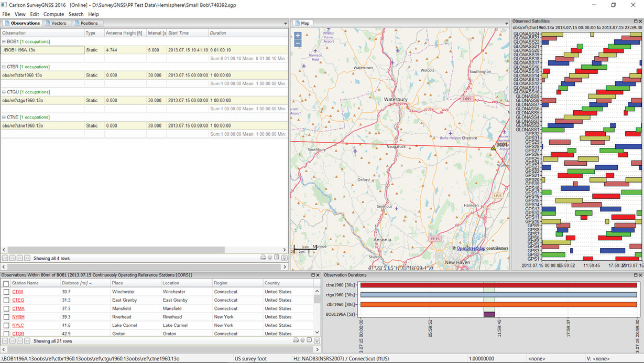Zoom out on the map with the minus button
The width and height of the screenshot is (644, 363).
tap(298, 44)
